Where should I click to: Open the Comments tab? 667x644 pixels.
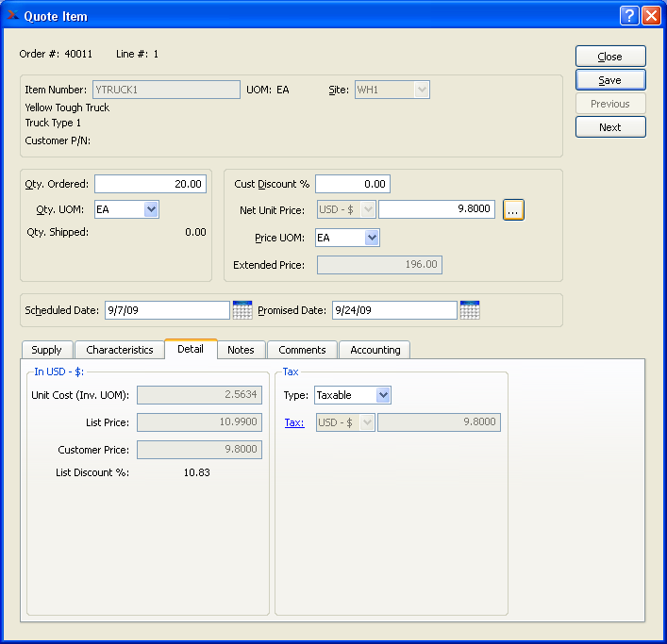pos(302,350)
